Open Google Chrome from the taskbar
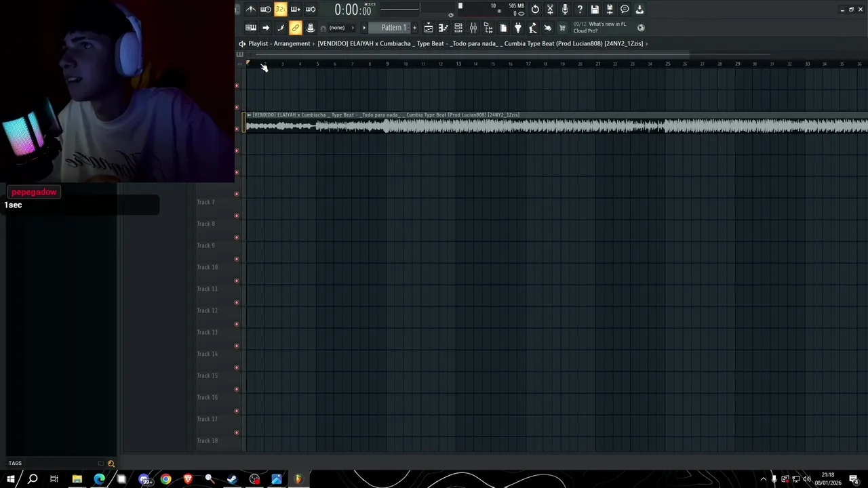868x488 pixels. [x=165, y=479]
